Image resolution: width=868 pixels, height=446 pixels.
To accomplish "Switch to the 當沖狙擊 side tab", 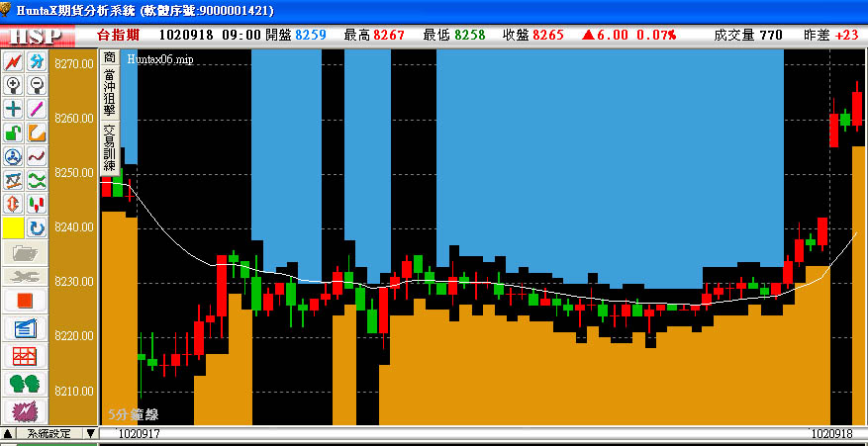I will 110,92.
